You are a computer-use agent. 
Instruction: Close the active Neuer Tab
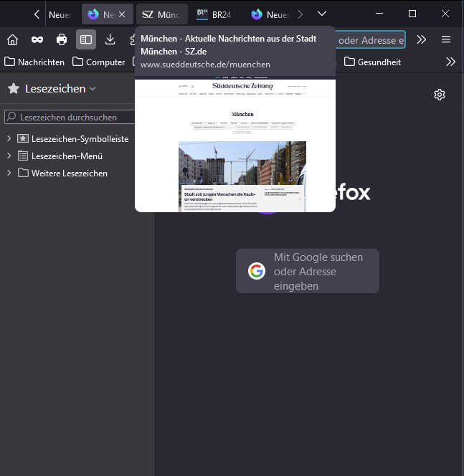pos(122,14)
